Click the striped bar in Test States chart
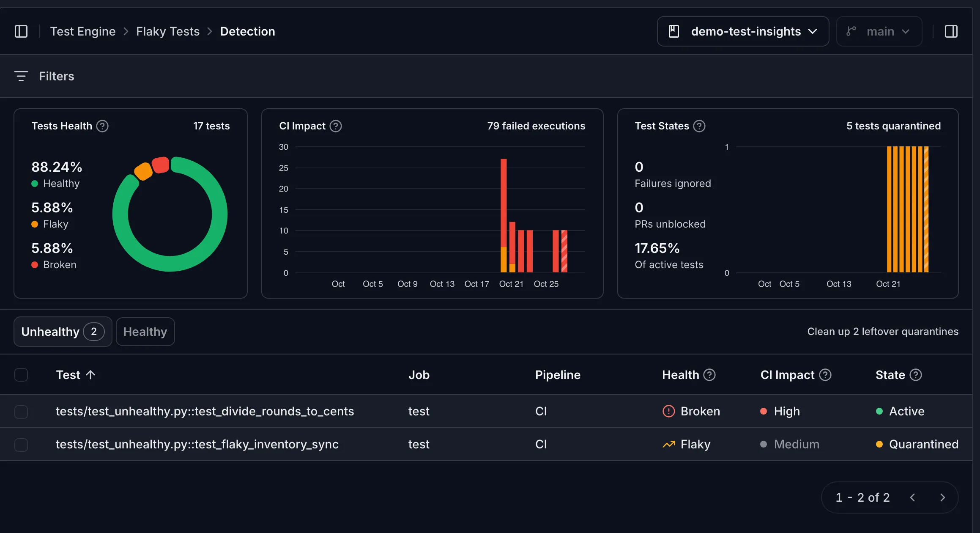 point(926,209)
